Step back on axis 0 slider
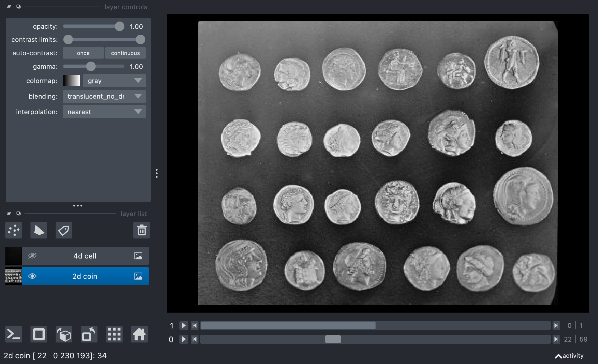 [195, 339]
